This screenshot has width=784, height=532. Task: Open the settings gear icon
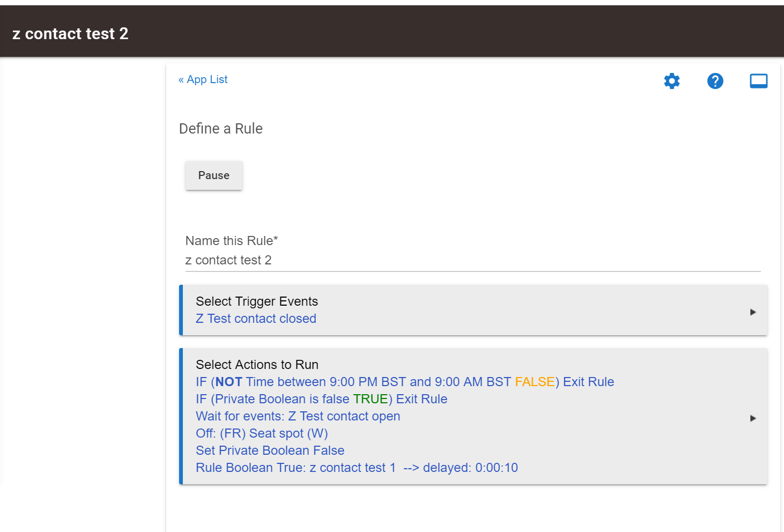tap(671, 81)
